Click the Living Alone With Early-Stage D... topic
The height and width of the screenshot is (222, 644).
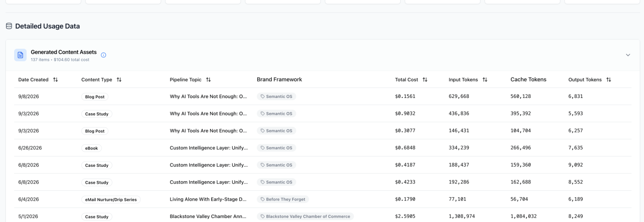208,199
